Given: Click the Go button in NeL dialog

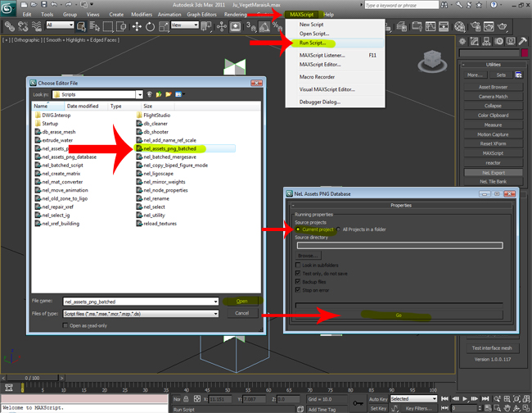Looking at the screenshot, I should pyautogui.click(x=399, y=315).
